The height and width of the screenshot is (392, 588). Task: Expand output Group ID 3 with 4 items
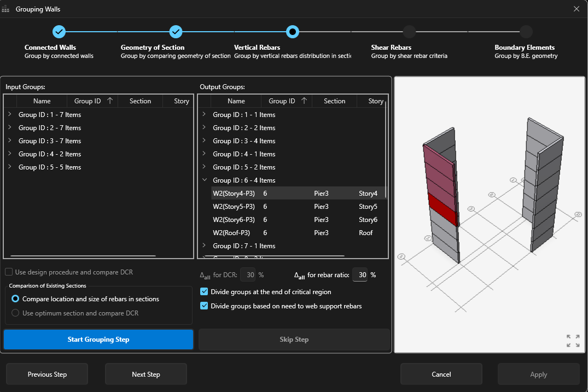204,141
